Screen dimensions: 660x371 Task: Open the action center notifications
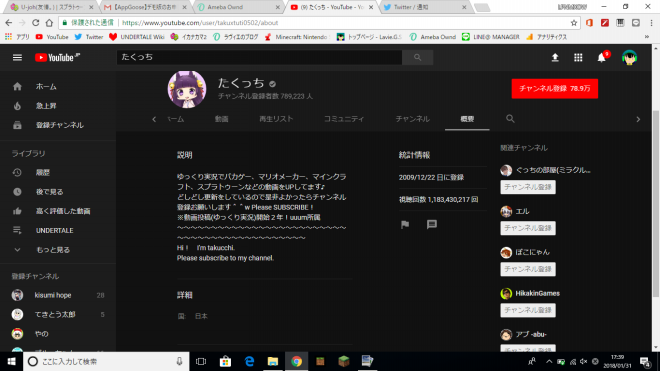[x=645, y=361]
